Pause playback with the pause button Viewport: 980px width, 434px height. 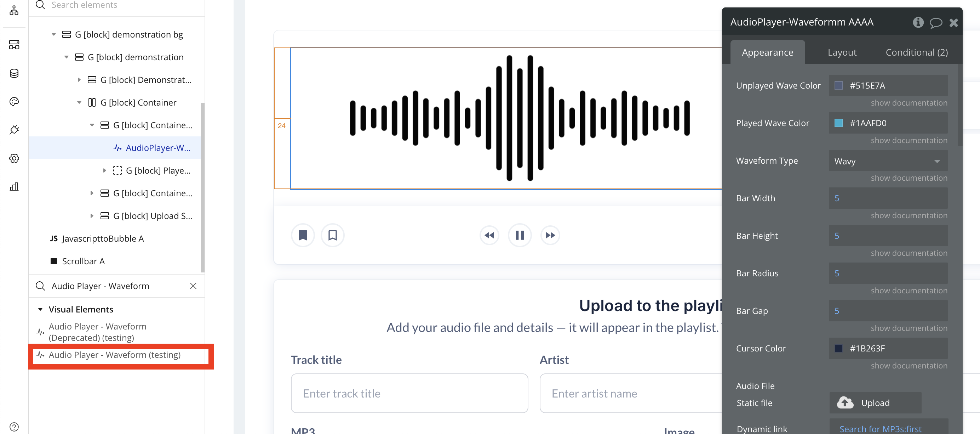point(520,235)
